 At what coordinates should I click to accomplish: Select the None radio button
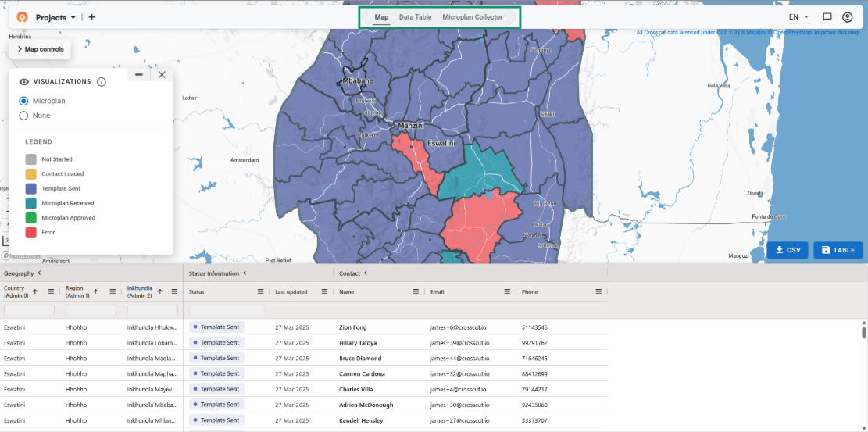(23, 116)
